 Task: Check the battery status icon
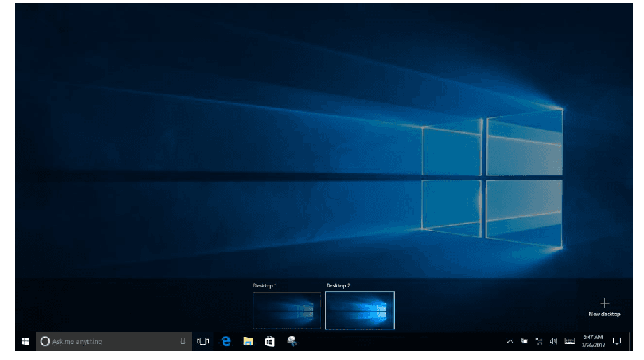coord(525,341)
